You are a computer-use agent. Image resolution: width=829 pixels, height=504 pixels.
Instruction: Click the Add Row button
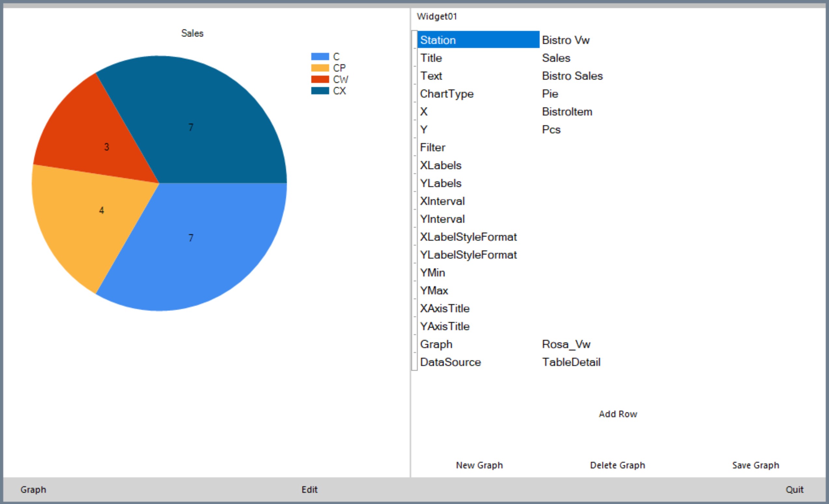[618, 414]
